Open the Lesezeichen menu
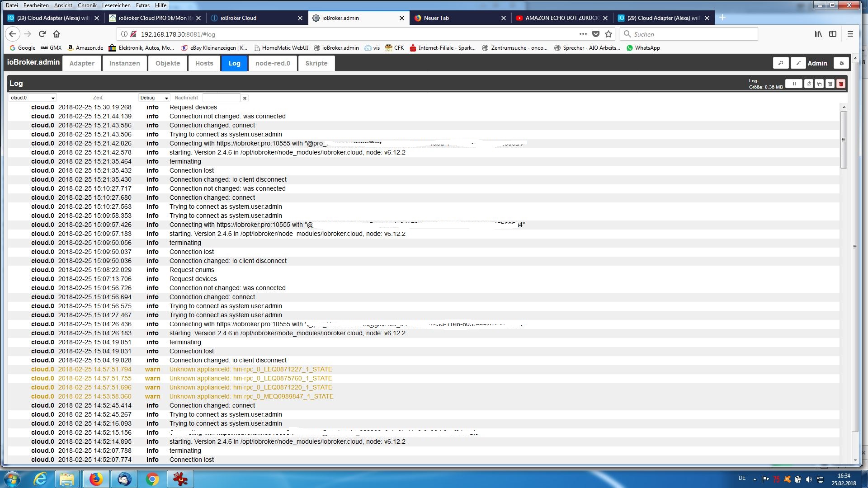This screenshot has height=488, width=868. click(116, 5)
